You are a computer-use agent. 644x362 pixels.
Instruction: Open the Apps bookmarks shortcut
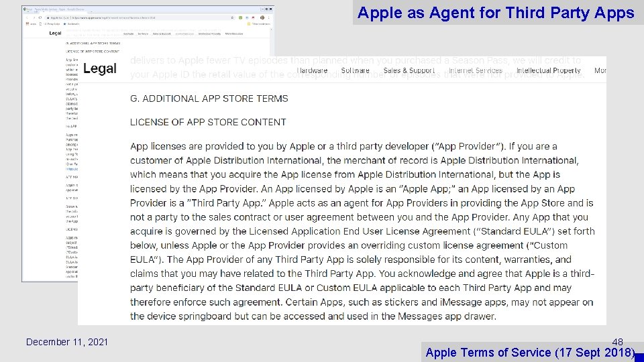[31, 24]
